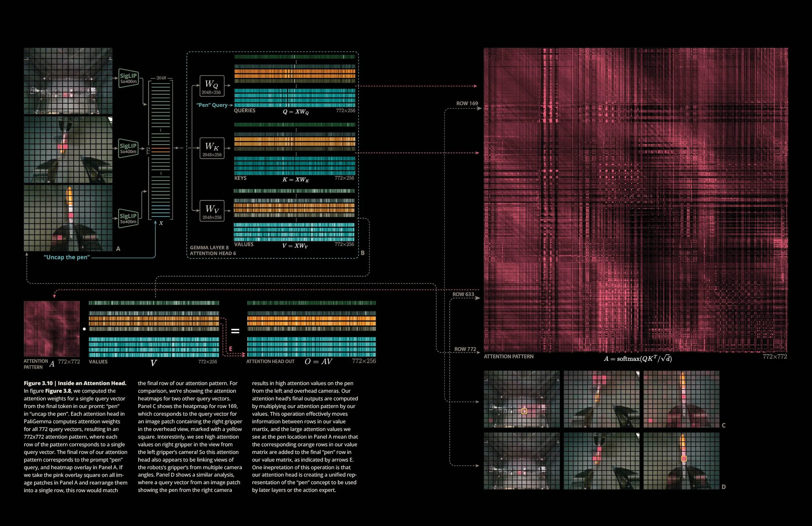Click the top SigLIP So400m encoder box
This screenshot has height=526, width=812.
pos(129,78)
